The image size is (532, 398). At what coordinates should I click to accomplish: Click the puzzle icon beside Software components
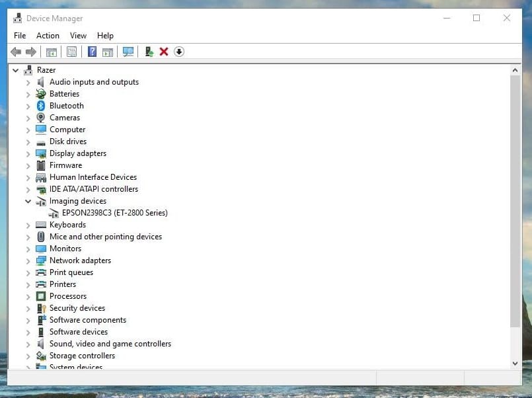(42, 320)
